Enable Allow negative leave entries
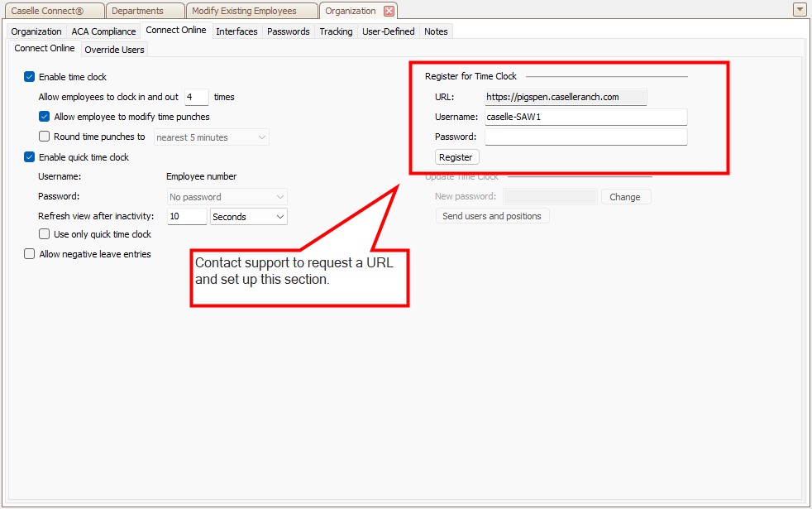The image size is (812, 509). pyautogui.click(x=30, y=254)
